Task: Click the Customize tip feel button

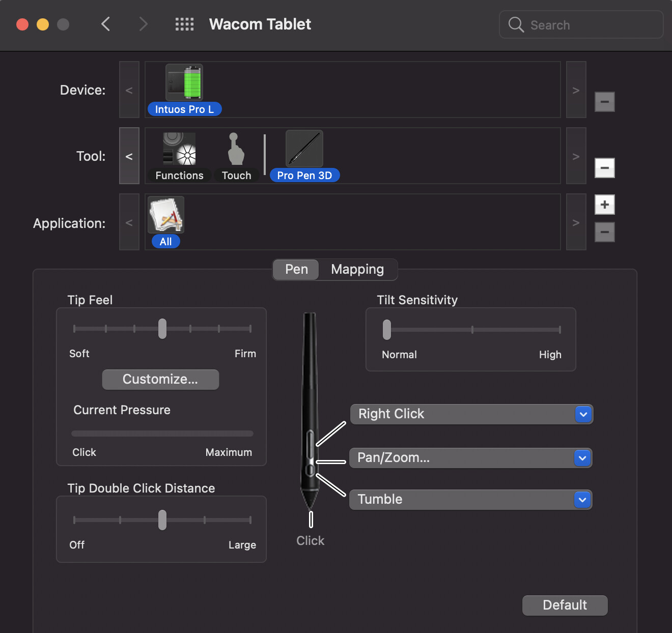Action: [160, 380]
